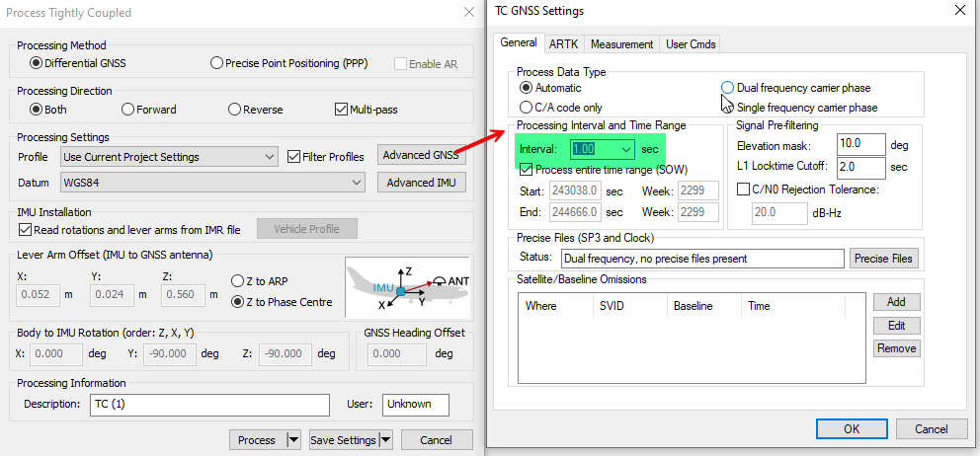Remove the selected omission entry
This screenshot has height=456, width=980.
[897, 348]
